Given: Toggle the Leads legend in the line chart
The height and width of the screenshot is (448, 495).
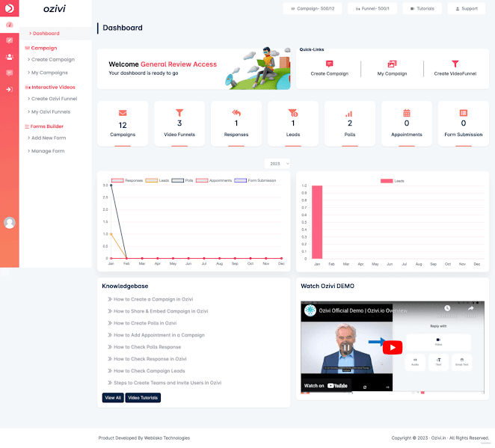Looking at the screenshot, I should 157,180.
